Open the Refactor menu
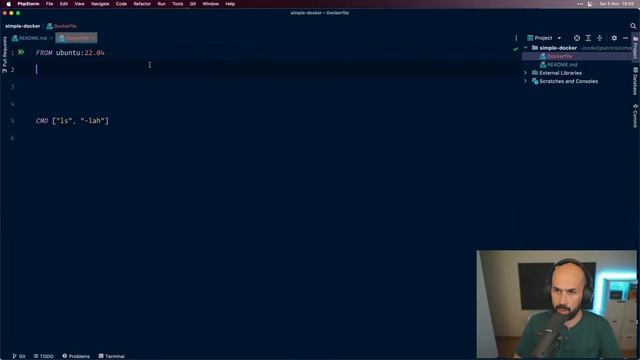This screenshot has height=360, width=640. [x=142, y=4]
